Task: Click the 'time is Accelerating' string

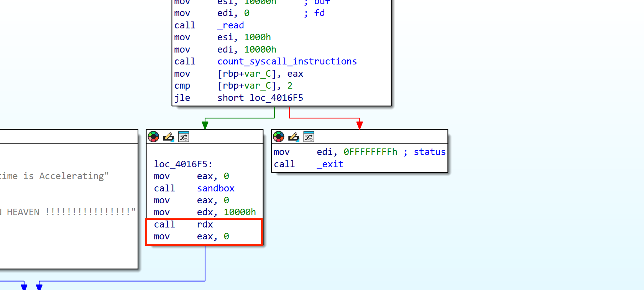Action: pyautogui.click(x=54, y=176)
